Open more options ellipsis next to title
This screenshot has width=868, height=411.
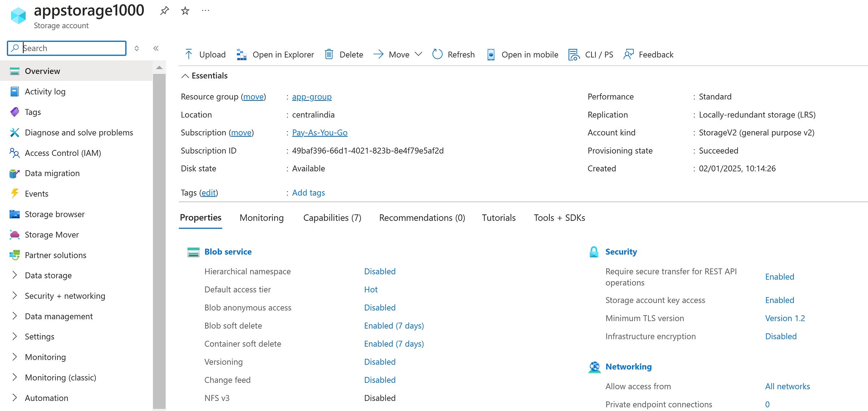click(205, 11)
